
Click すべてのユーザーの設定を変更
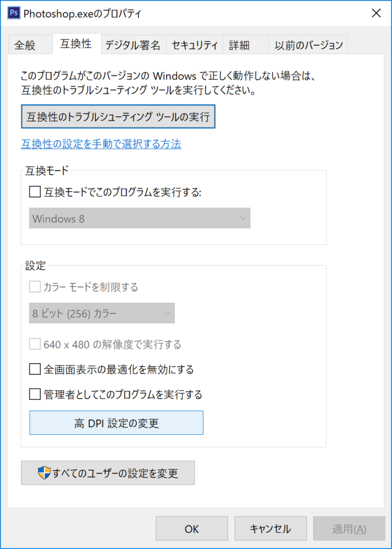tap(107, 473)
